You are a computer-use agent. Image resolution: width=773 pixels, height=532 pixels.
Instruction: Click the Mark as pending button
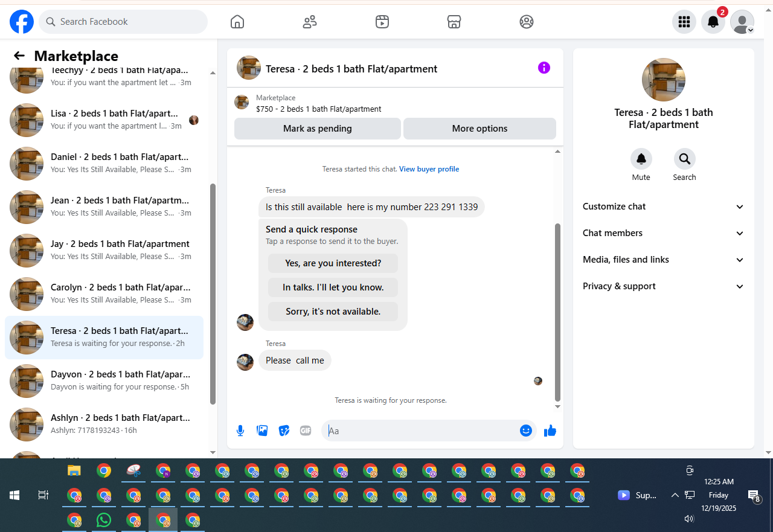coord(318,128)
